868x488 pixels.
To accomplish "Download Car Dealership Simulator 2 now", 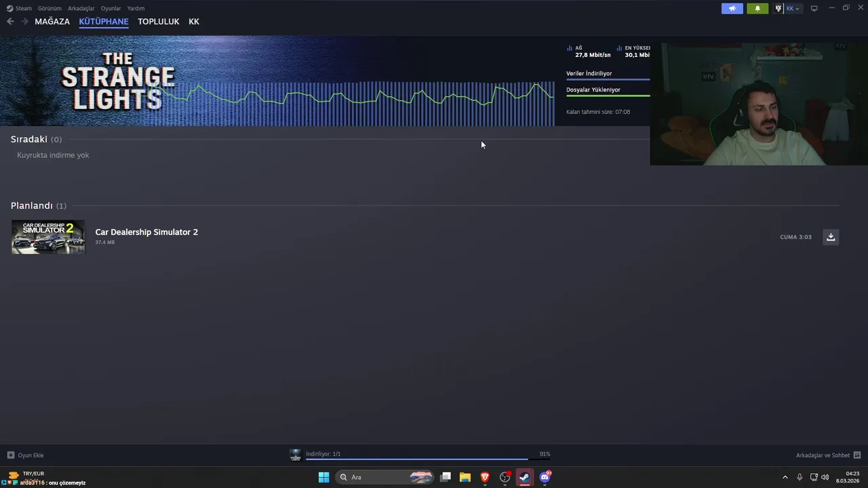I will (831, 237).
